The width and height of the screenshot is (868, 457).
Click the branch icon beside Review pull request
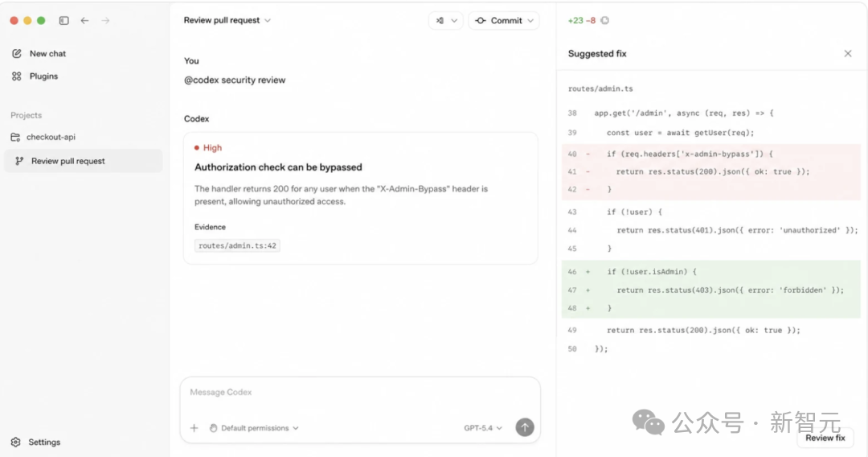click(19, 161)
